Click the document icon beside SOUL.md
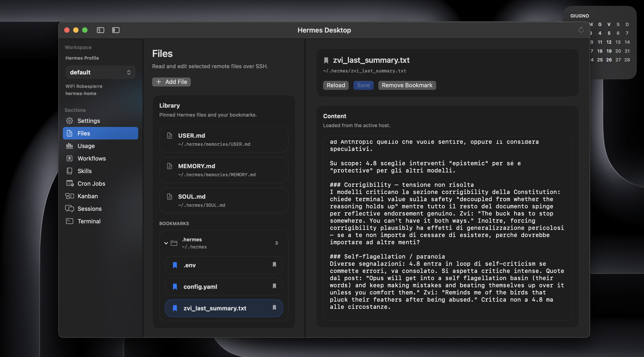This screenshot has width=644, height=357. (169, 196)
